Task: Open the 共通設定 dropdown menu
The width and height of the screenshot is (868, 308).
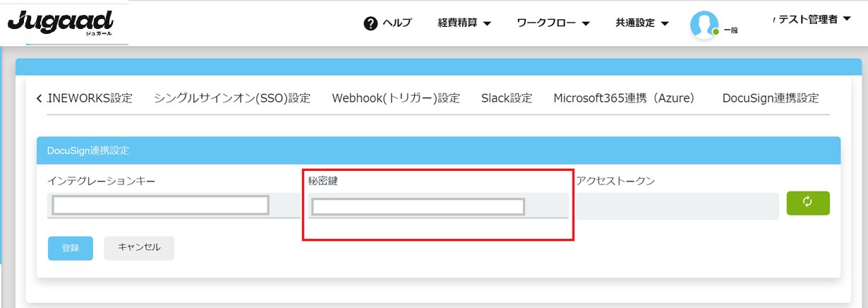Action: [641, 23]
